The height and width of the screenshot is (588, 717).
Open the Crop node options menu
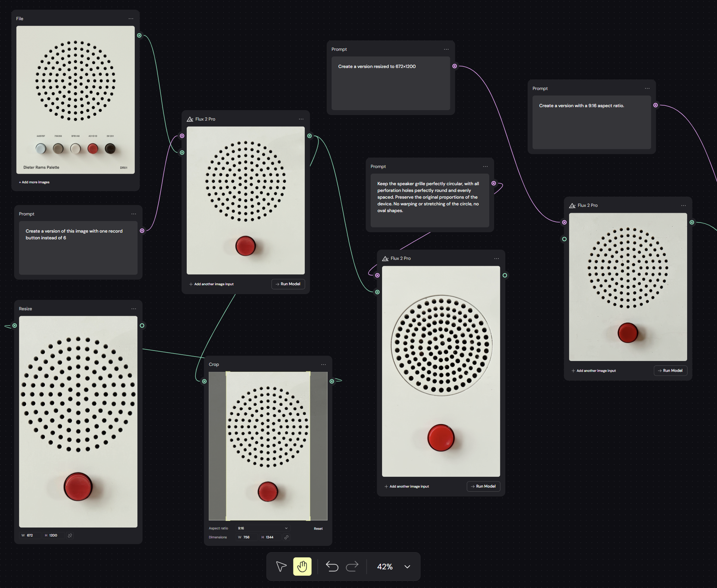[x=323, y=364]
